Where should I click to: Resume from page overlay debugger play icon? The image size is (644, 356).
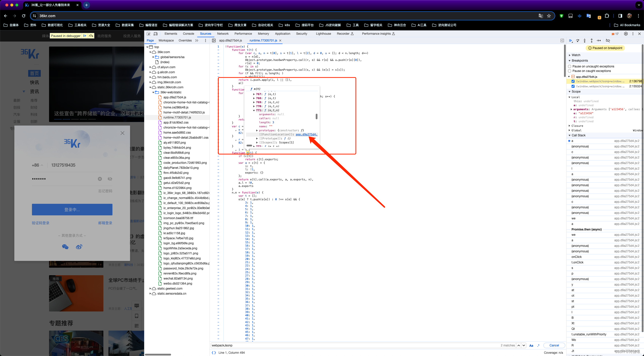(x=85, y=36)
